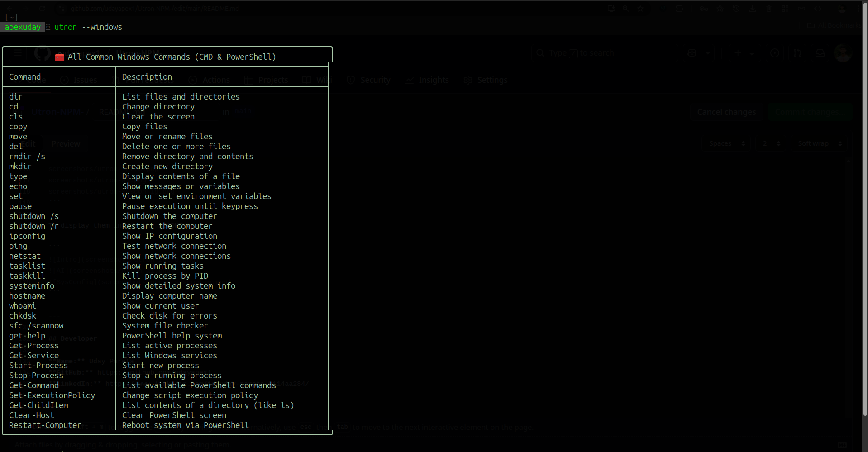Open issues using the header icon
Viewport: 868px width, 452px height.
[x=774, y=53]
